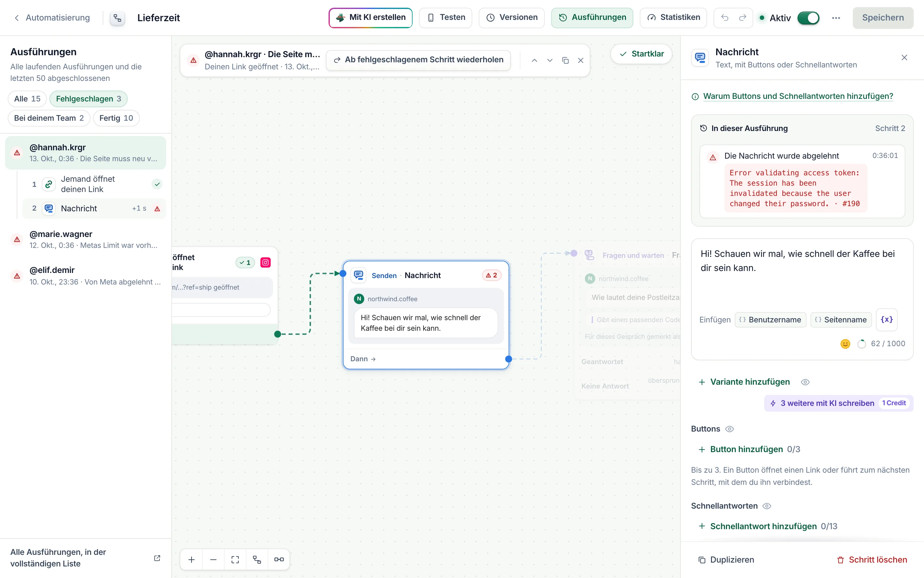Image resolution: width=924 pixels, height=578 pixels.
Task: Toggle eye icon beside Buttons heading
Action: (730, 429)
